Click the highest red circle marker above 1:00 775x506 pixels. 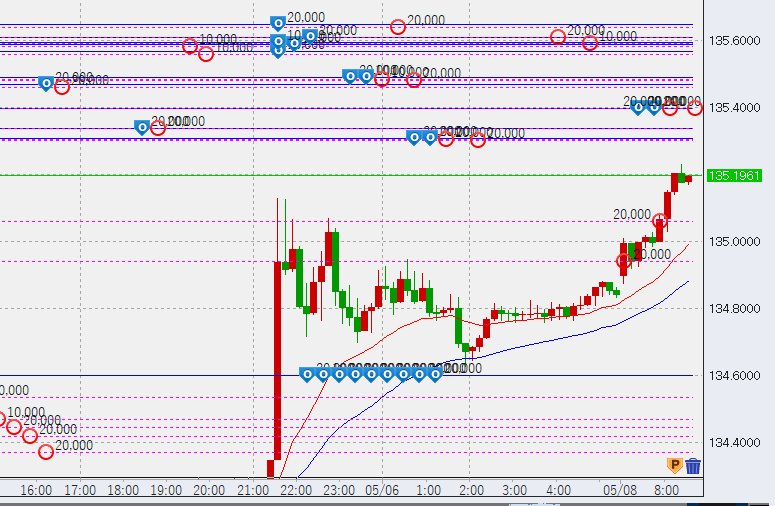point(398,27)
